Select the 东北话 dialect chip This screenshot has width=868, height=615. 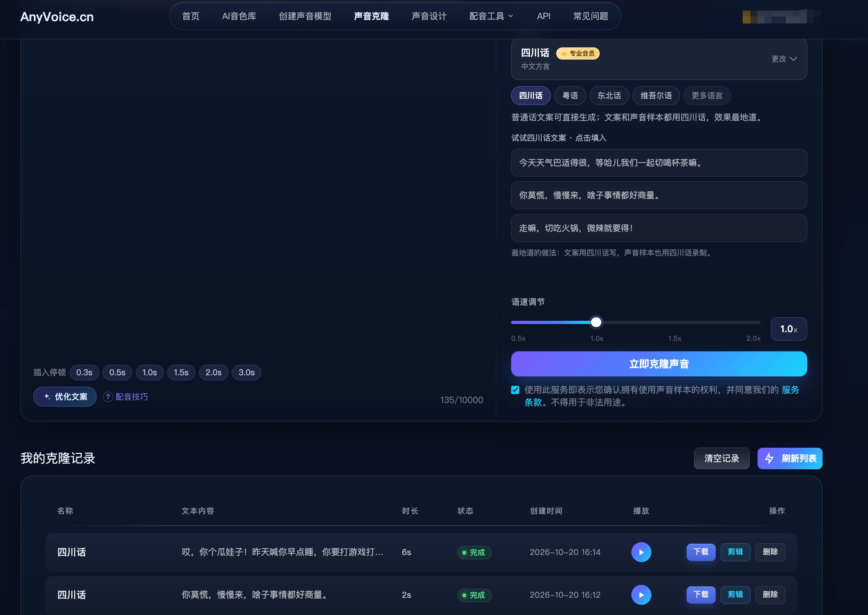[x=609, y=96]
